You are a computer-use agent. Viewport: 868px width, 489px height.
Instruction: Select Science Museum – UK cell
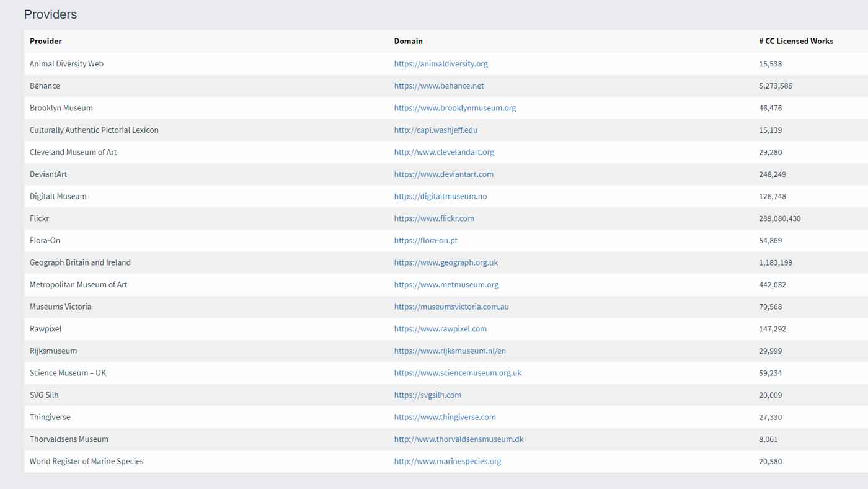[68, 373]
